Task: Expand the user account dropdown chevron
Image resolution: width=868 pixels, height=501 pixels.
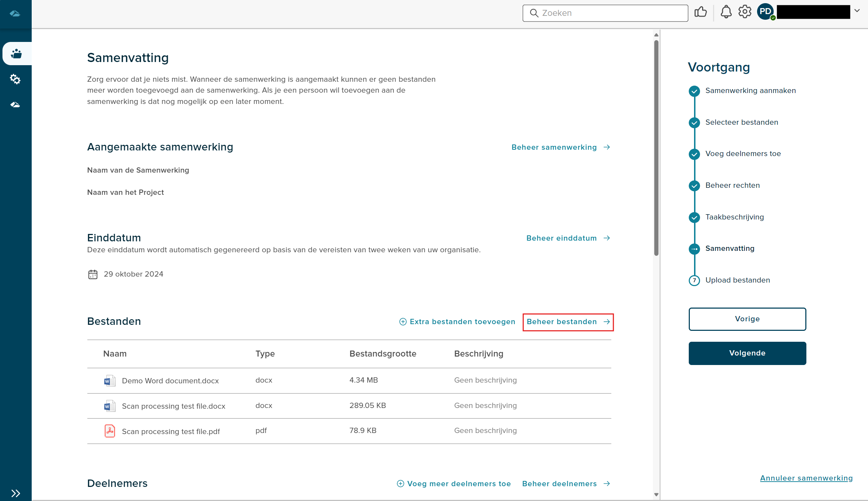Action: point(857,11)
